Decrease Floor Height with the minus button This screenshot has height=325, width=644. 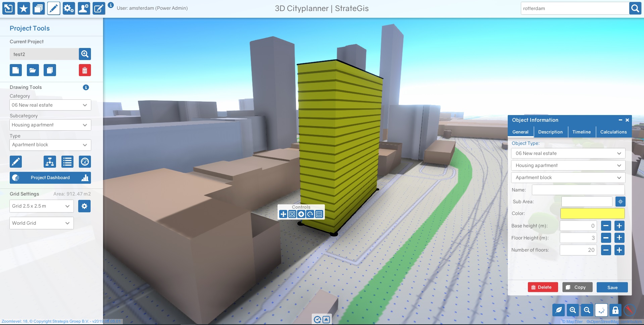[x=606, y=238]
